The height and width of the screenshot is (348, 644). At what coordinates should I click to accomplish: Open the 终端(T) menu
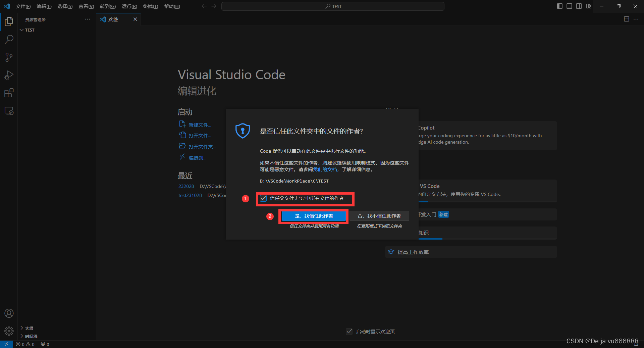click(x=150, y=6)
